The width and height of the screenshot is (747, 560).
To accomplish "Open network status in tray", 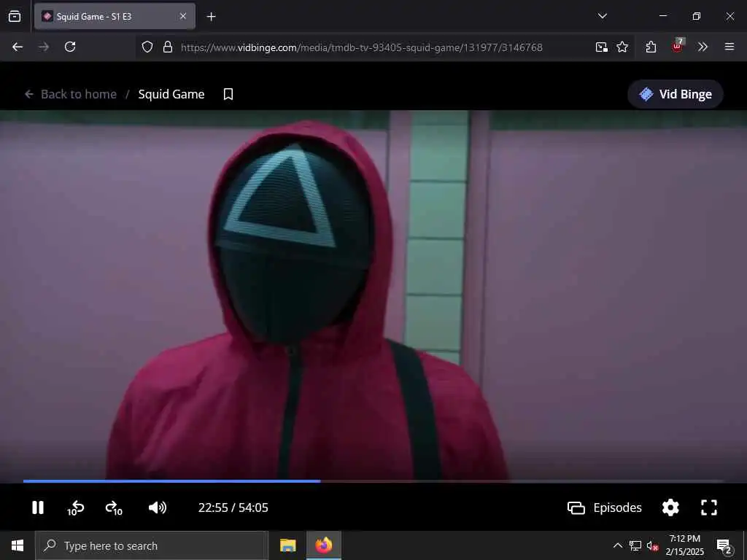I will click(635, 545).
